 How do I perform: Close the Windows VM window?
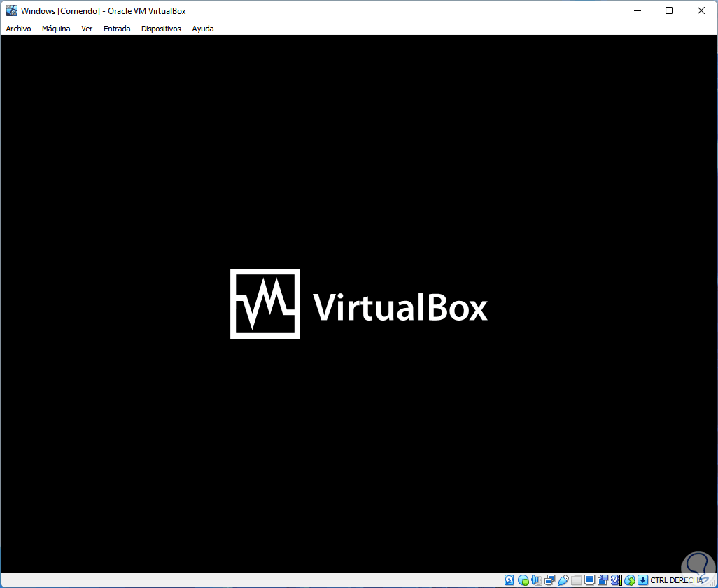tap(701, 10)
